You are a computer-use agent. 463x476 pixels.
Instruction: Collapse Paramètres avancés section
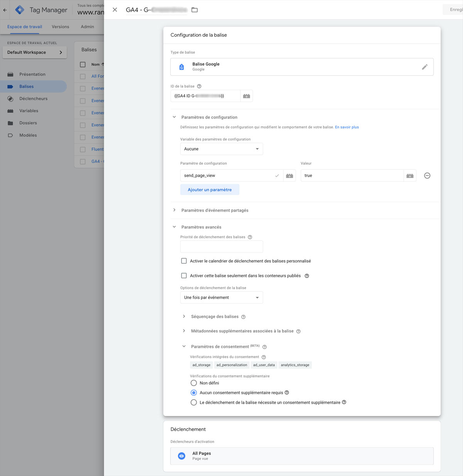coord(174,227)
